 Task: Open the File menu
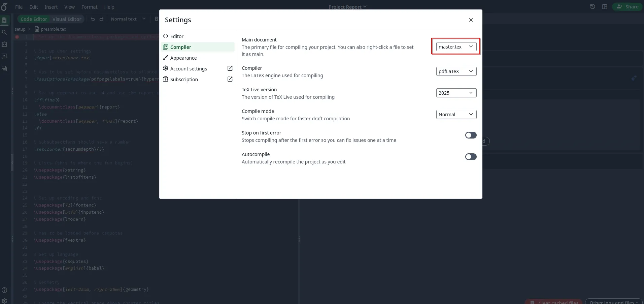[19, 7]
